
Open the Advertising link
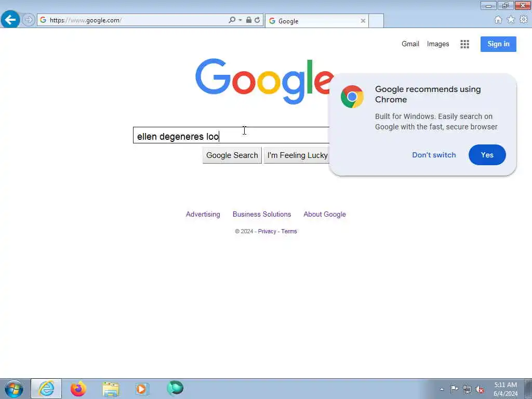pos(203,215)
